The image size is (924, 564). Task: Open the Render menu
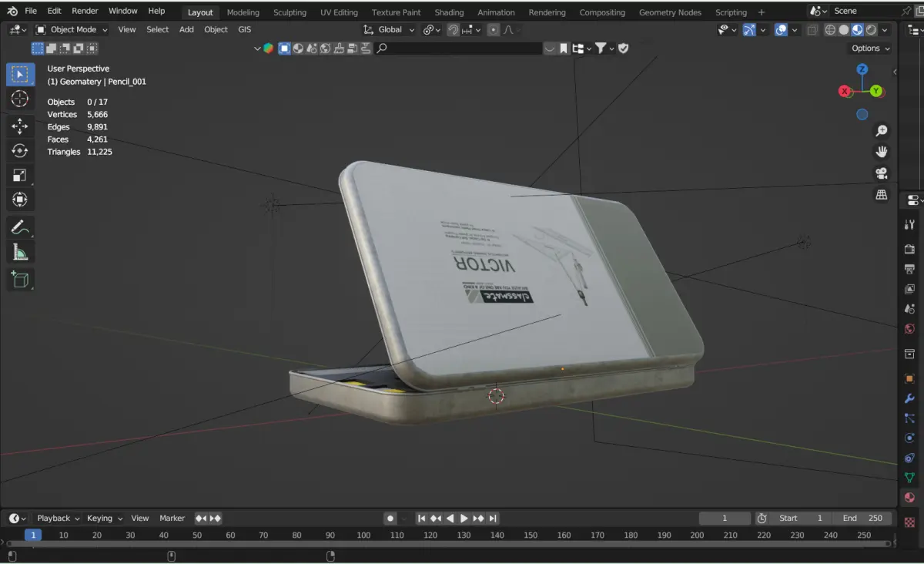click(x=85, y=11)
